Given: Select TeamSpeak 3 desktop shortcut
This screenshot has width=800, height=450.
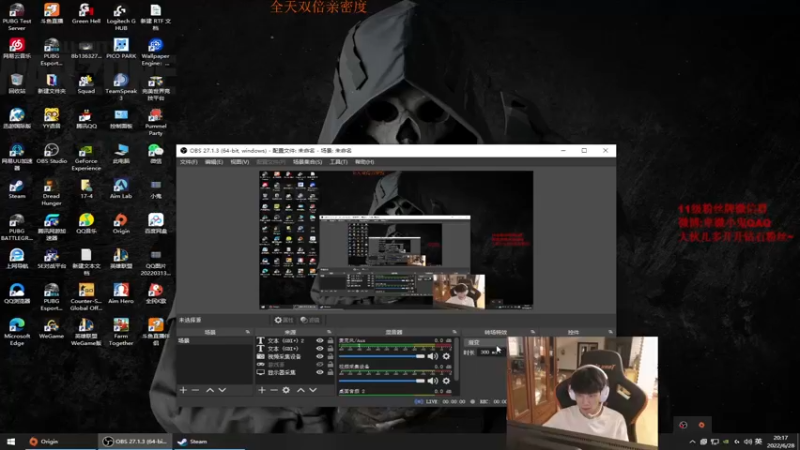Looking at the screenshot, I should click(121, 87).
